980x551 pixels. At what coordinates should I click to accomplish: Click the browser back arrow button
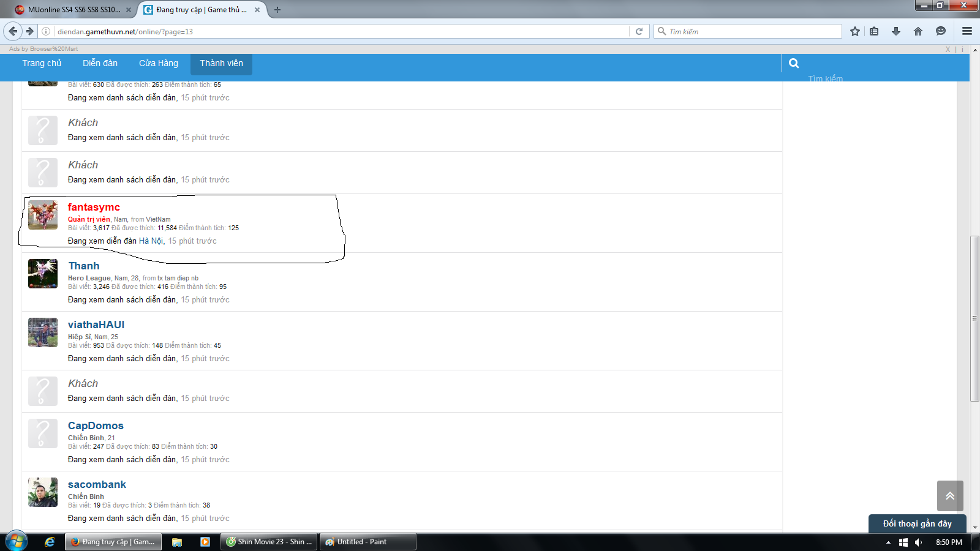pos(13,31)
